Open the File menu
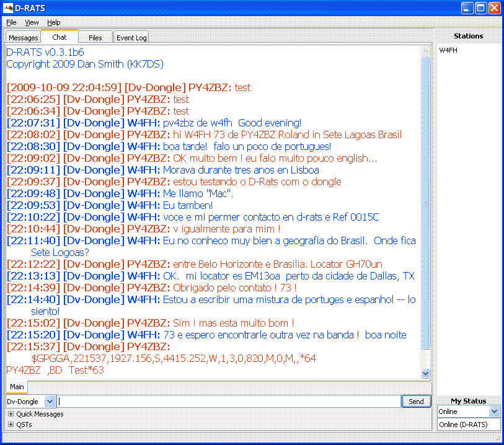This screenshot has width=504, height=445. [x=11, y=22]
